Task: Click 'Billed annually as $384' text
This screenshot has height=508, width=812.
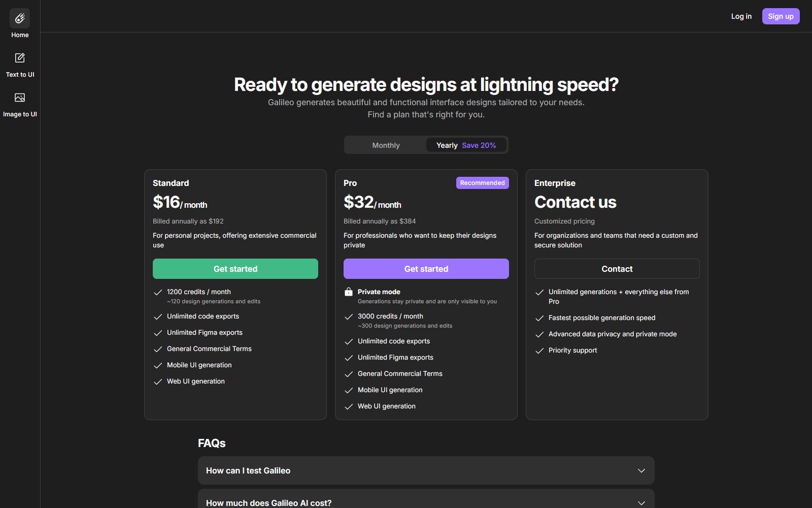Action: (x=380, y=221)
